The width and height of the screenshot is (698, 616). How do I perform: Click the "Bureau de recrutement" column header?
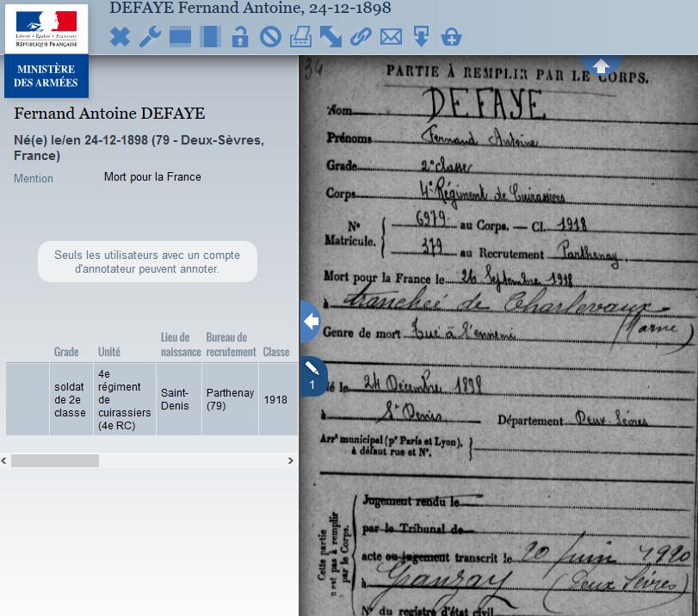click(x=231, y=344)
